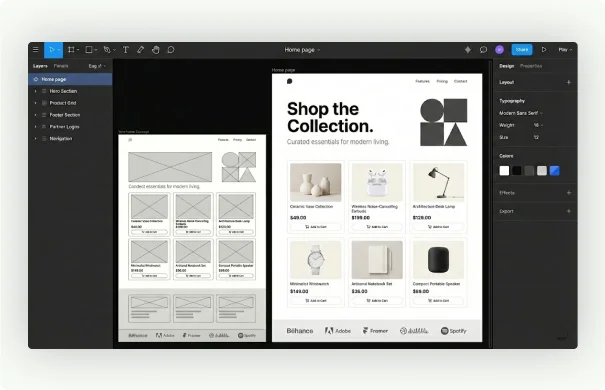The width and height of the screenshot is (605, 390).
Task: Pick the black color swatch
Action: [x=517, y=171]
